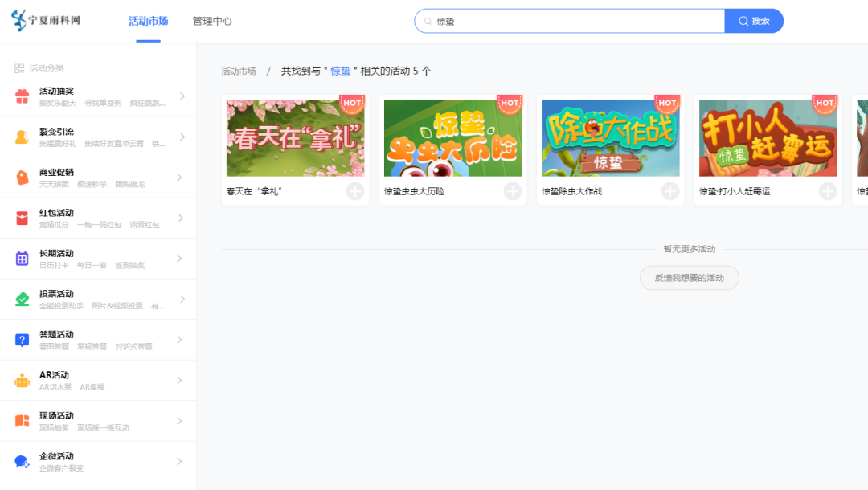Click the blue 搜索 button
The width and height of the screenshot is (868, 490).
754,21
